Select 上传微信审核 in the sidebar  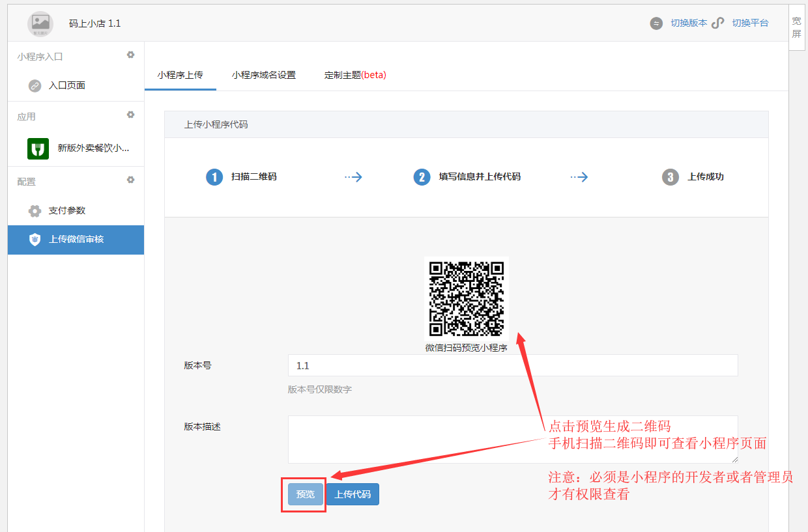pos(76,240)
